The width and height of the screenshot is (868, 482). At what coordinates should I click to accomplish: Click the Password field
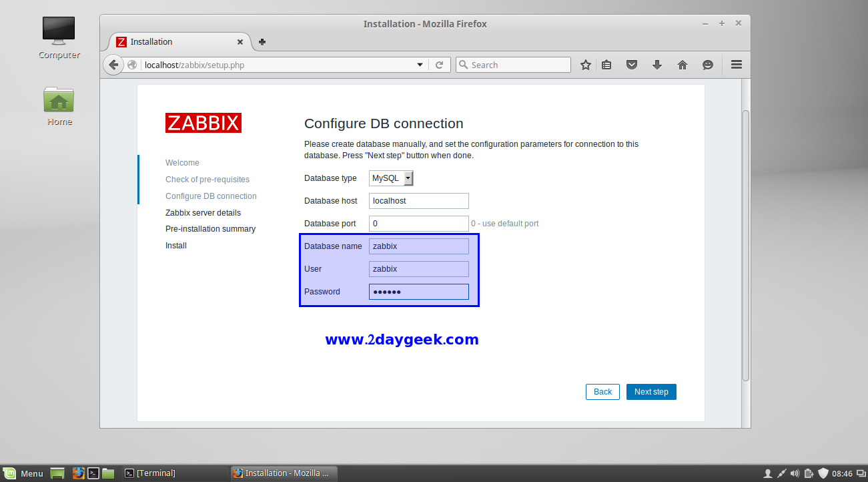(x=419, y=292)
